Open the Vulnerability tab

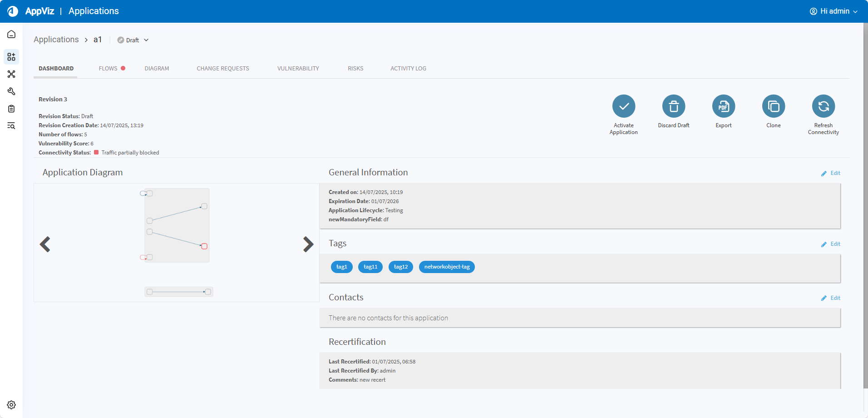click(x=298, y=69)
